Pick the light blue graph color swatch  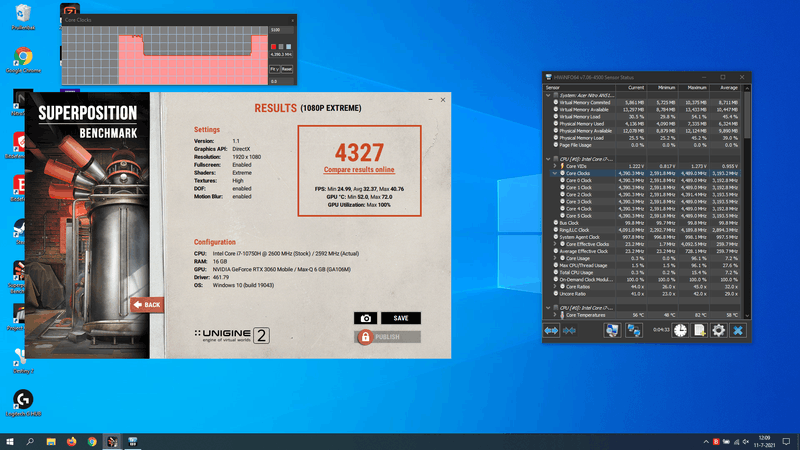pos(289,46)
